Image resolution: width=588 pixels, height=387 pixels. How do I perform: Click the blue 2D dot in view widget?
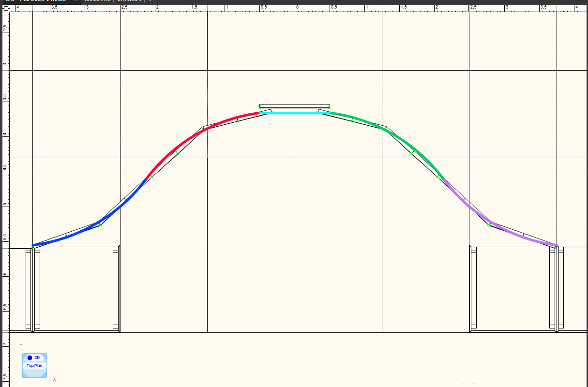[x=30, y=357]
